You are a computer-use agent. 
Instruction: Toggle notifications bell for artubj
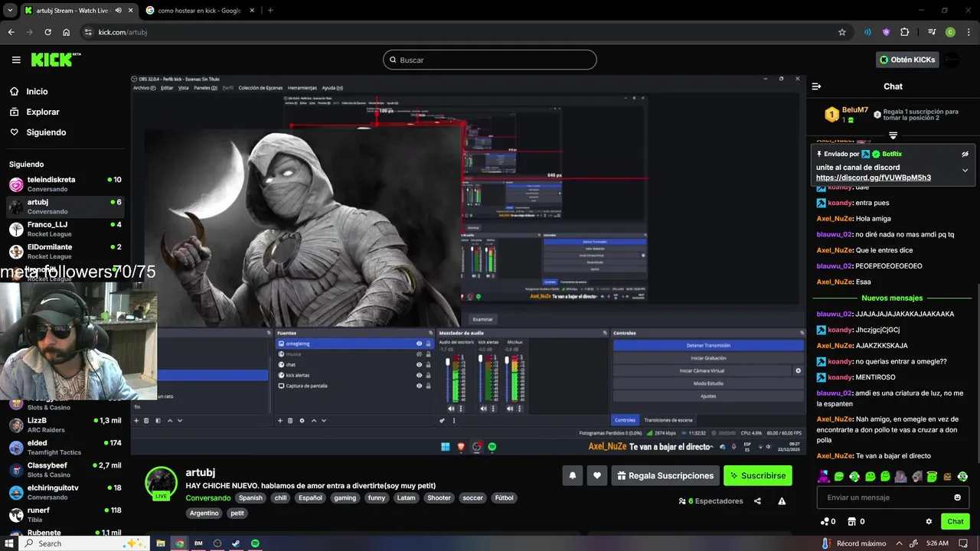573,475
